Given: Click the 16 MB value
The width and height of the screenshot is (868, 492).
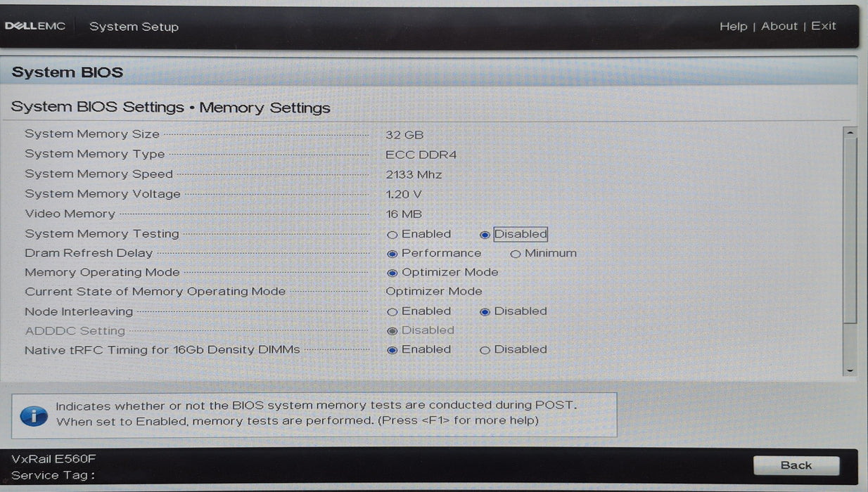Looking at the screenshot, I should pyautogui.click(x=404, y=214).
